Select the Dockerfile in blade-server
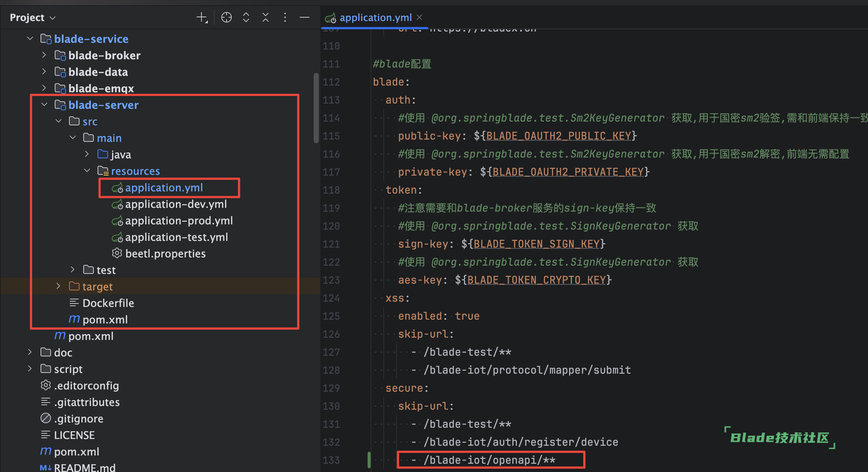Image resolution: width=868 pixels, height=472 pixels. point(108,303)
